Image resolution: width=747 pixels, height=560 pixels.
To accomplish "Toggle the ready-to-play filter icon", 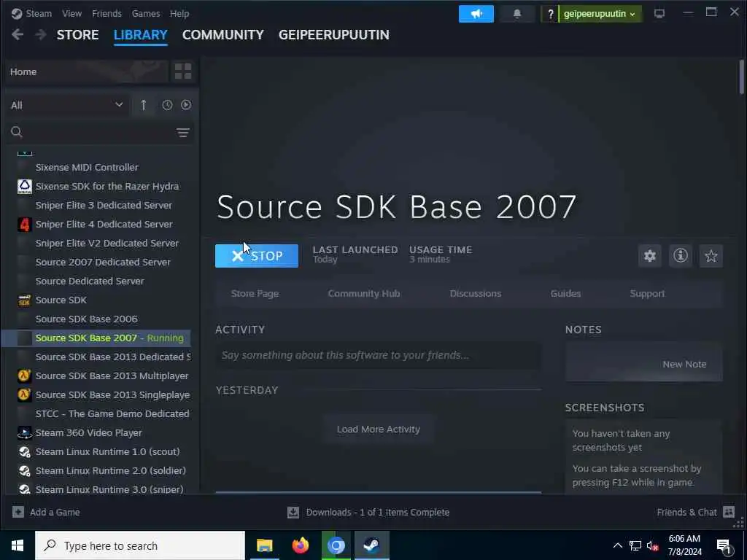I will (186, 105).
